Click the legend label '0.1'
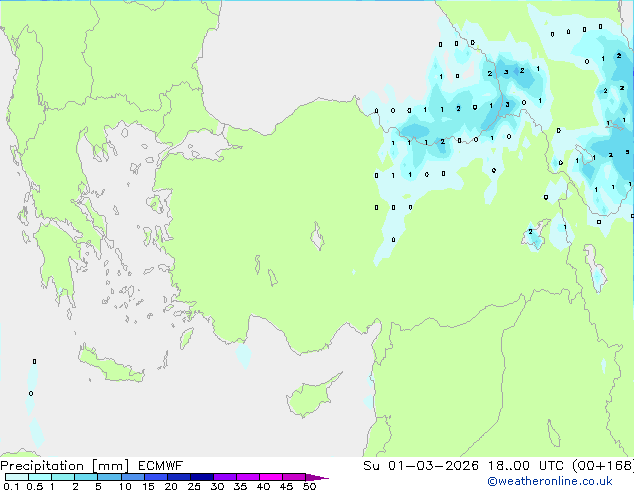 click(x=11, y=486)
